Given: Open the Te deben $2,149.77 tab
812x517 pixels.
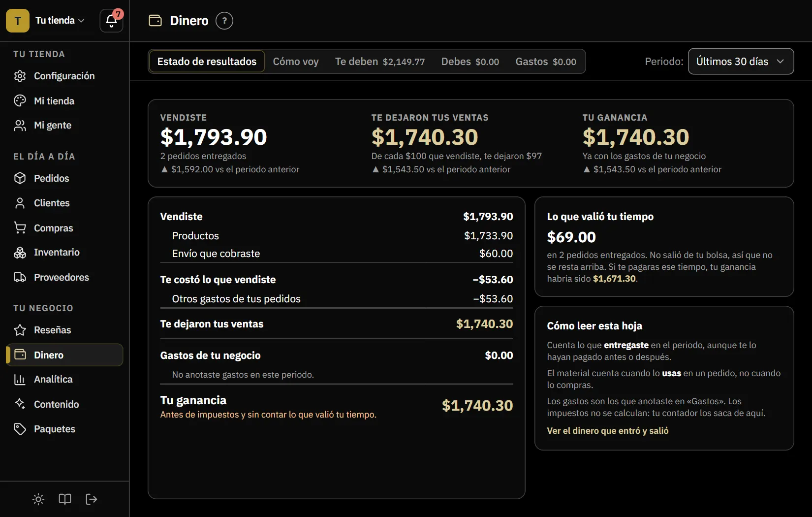Looking at the screenshot, I should [x=380, y=62].
